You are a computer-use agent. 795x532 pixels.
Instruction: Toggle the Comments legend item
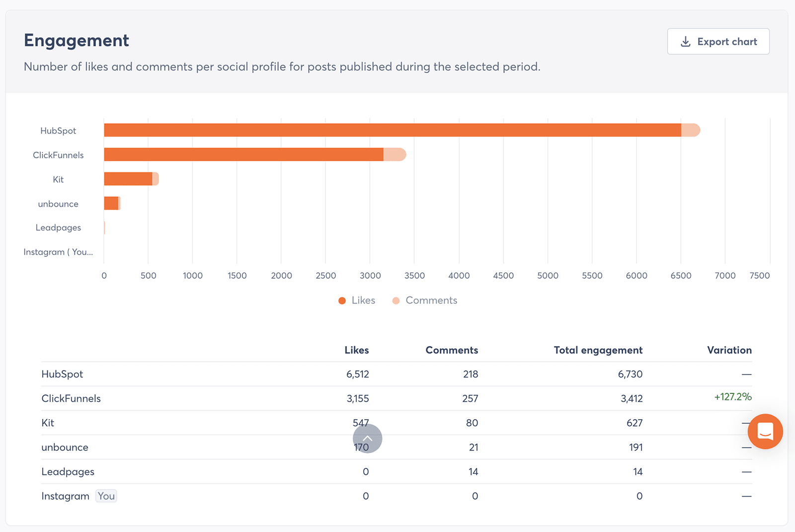[425, 301]
